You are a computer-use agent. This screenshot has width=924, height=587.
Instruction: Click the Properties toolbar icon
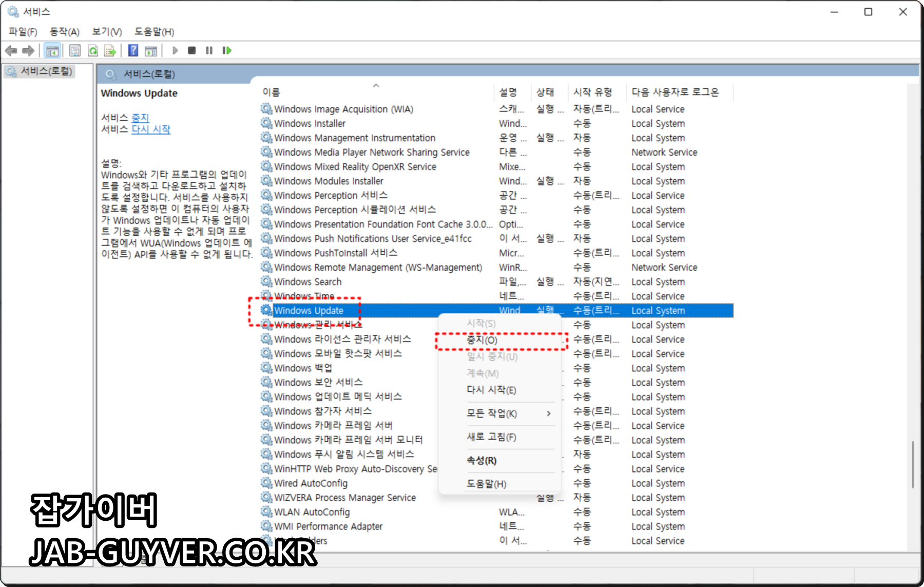pos(75,50)
